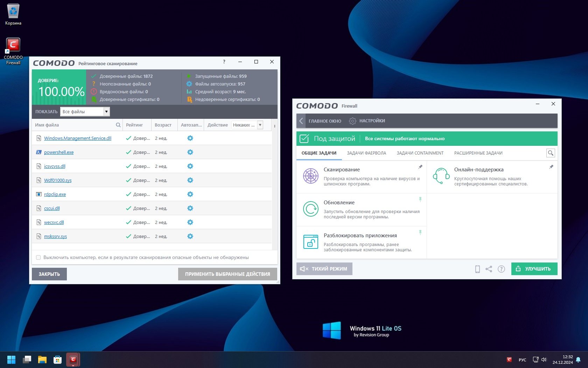
Task: Click the Online Support headset icon
Action: pyautogui.click(x=441, y=176)
